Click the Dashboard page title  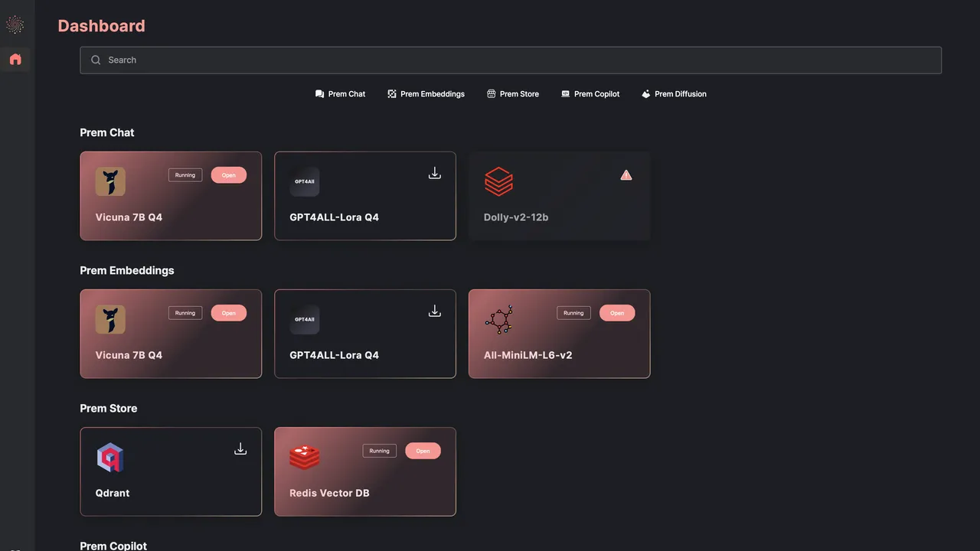(x=101, y=26)
